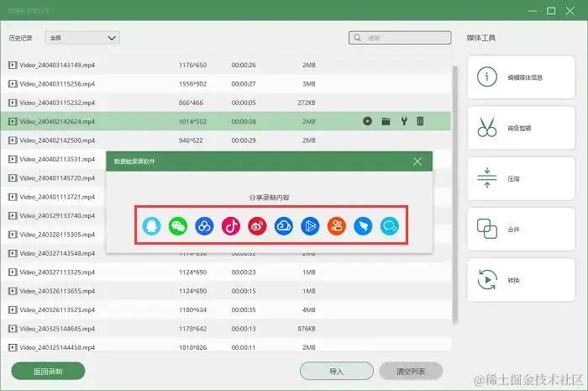Share via the DingTalk wing icon
The width and height of the screenshot is (588, 391).
(x=363, y=226)
